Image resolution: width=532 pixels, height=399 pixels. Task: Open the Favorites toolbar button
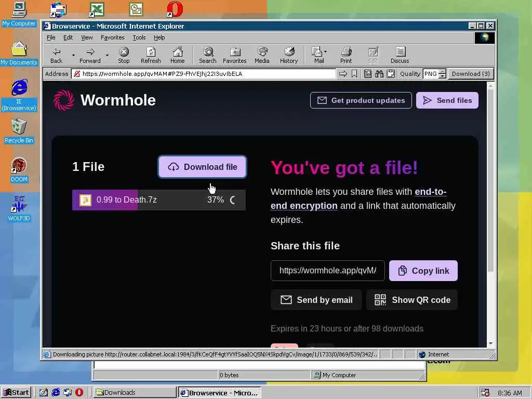click(234, 55)
